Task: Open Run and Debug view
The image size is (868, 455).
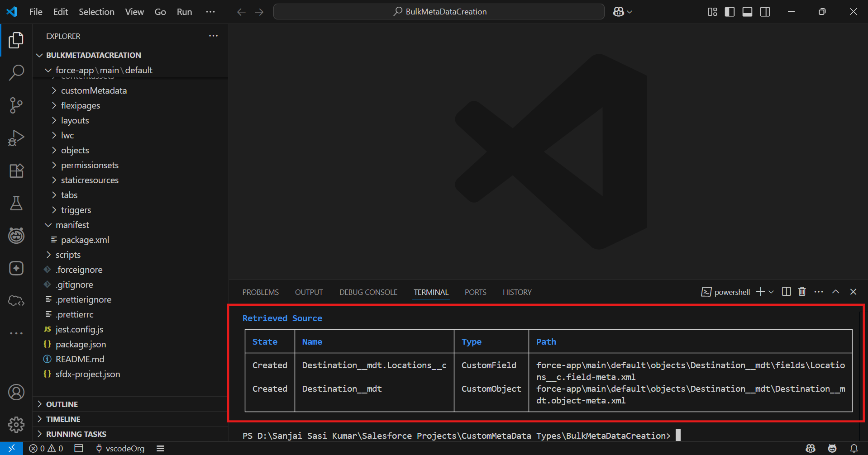Action: pyautogui.click(x=16, y=138)
